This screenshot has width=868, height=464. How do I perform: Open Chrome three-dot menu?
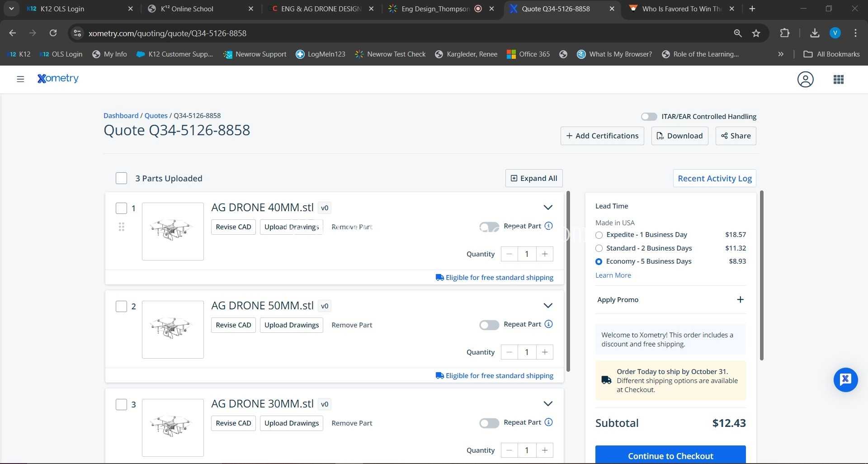tap(855, 33)
